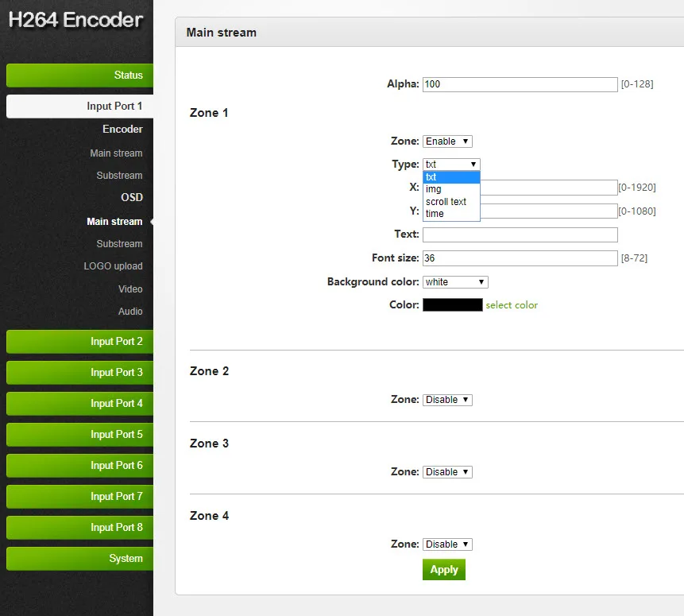Image resolution: width=684 pixels, height=616 pixels.
Task: Click the Font size label
Action: pos(395,258)
